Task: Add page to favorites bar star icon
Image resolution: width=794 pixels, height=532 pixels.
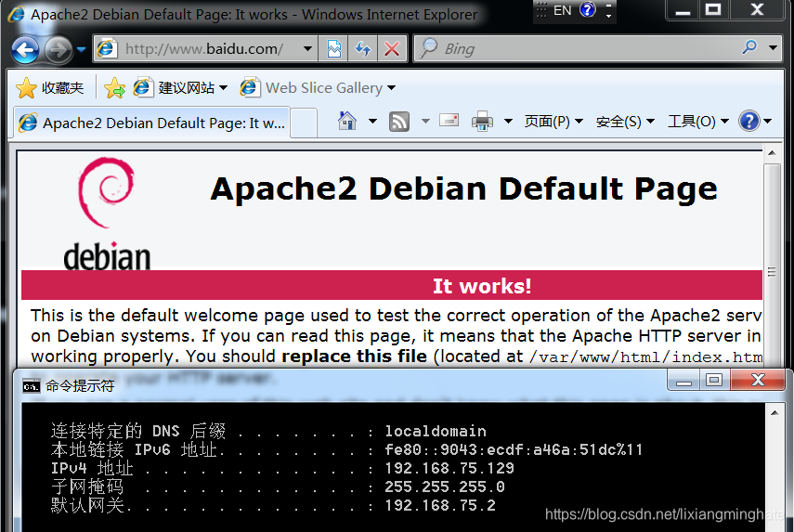Action: [x=114, y=88]
